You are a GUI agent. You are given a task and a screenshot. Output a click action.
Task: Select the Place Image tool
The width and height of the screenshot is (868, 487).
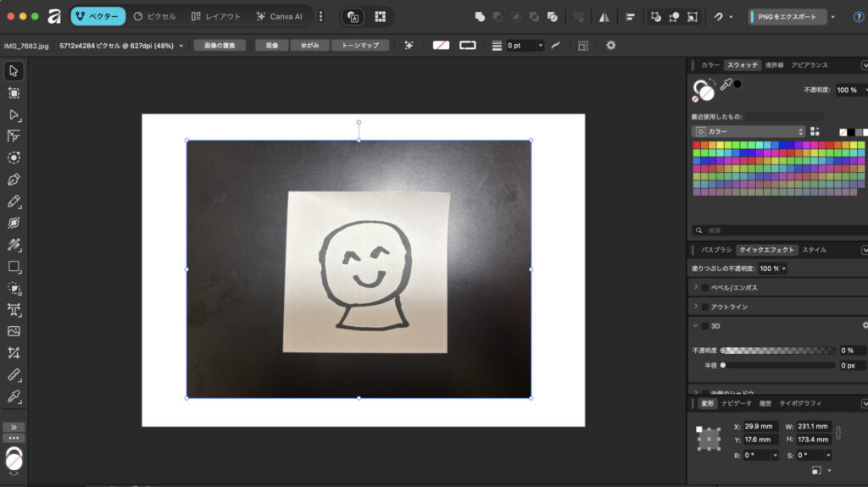tap(14, 331)
